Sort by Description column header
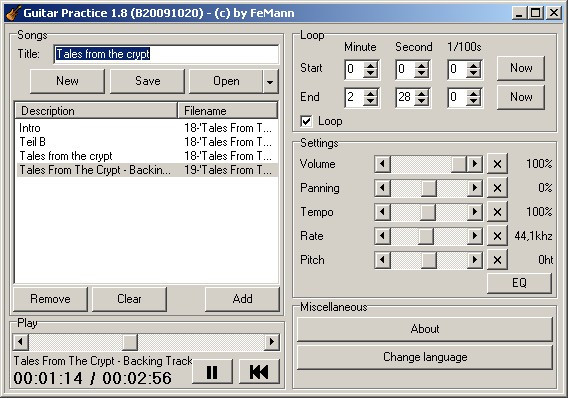 96,111
